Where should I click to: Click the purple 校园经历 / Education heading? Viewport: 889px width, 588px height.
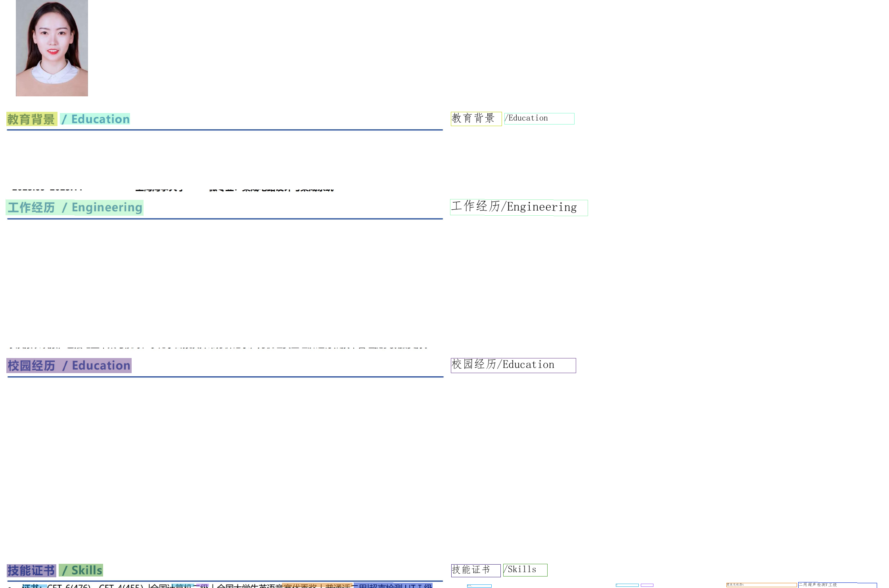click(x=69, y=365)
